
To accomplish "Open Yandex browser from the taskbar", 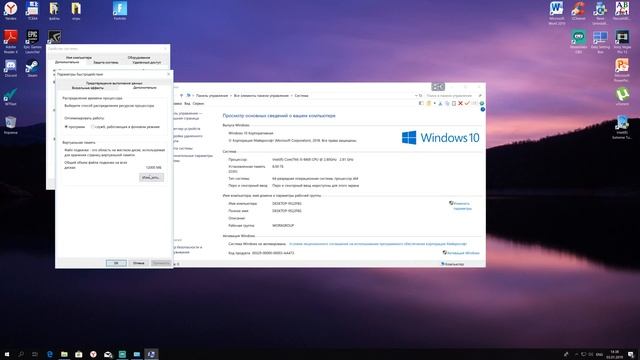I will (93, 354).
